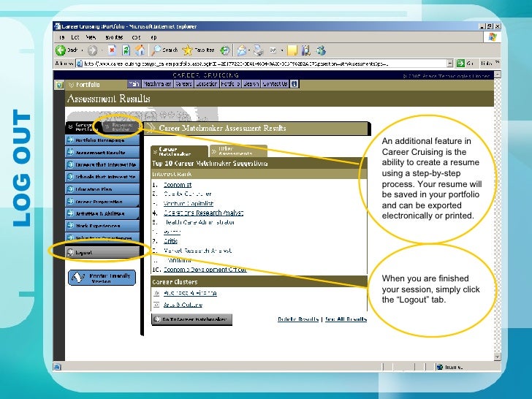Open the Mail button dropdown arrow
Image resolution: width=532 pixels, height=399 pixels.
click(249, 50)
